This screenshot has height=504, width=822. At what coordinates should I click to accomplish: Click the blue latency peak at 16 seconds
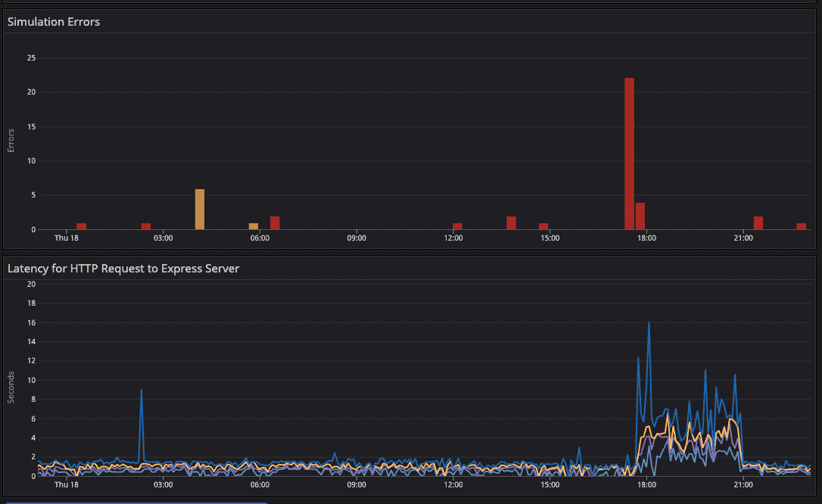pyautogui.click(x=649, y=322)
